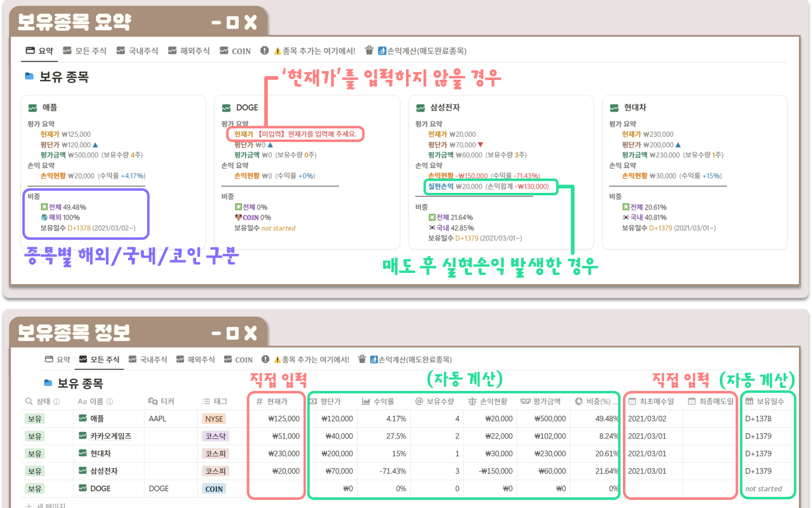Click 실현손익 ₩20,000 line on 삼성전자 card

coord(488,187)
